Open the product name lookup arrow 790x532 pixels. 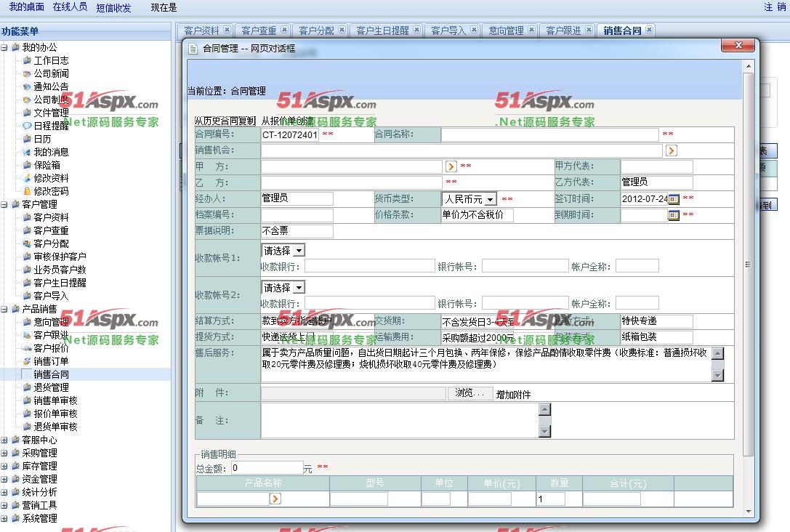pyautogui.click(x=275, y=499)
